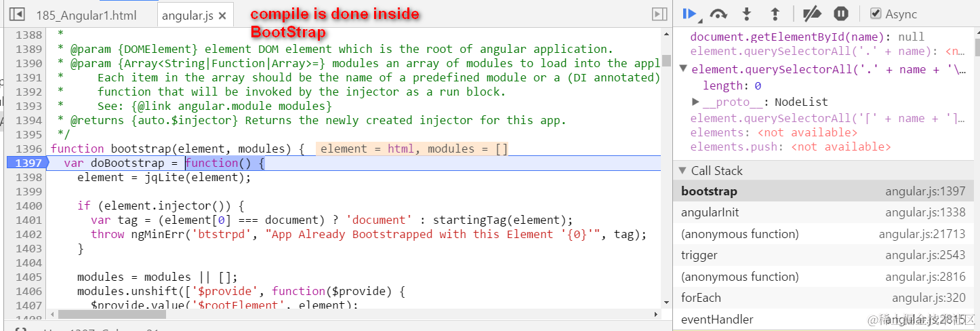Viewport: 980px width, 331px height.
Task: Select bootstrap frame in call stack
Action: pyautogui.click(x=823, y=191)
